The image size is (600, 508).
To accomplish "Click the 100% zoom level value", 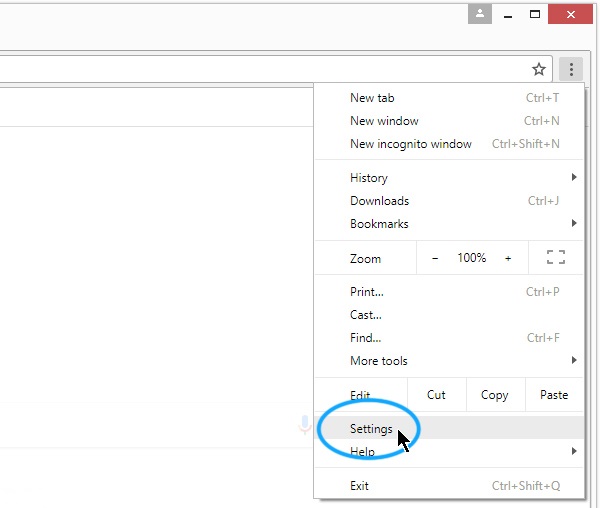I will 471,258.
